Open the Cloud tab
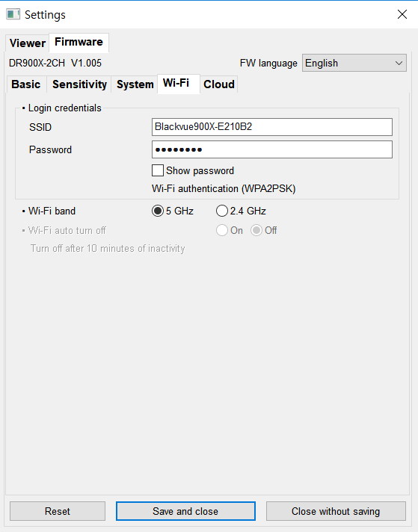The height and width of the screenshot is (532, 418). tap(219, 84)
